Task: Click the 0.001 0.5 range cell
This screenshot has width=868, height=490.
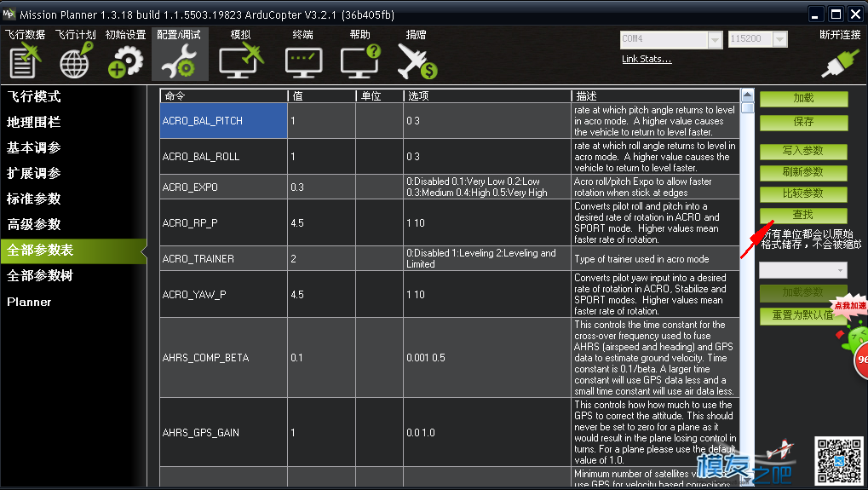Action: click(x=488, y=358)
